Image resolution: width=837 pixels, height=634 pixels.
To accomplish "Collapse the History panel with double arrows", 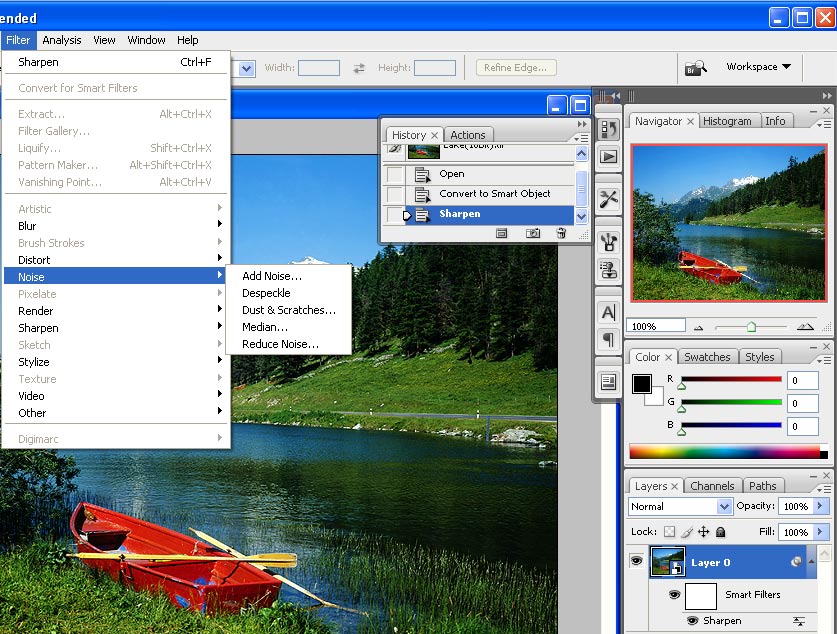I will pos(582,124).
